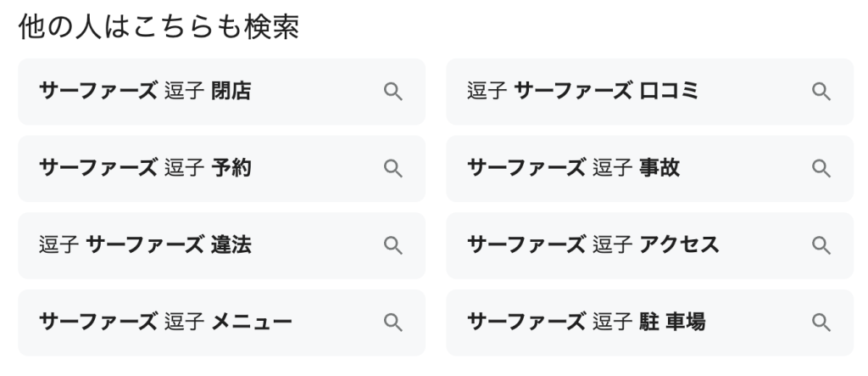Screen dimensions: 868x376
Task: Search for サーファーズ 逗子 閉店 suggestion text
Action: [145, 92]
